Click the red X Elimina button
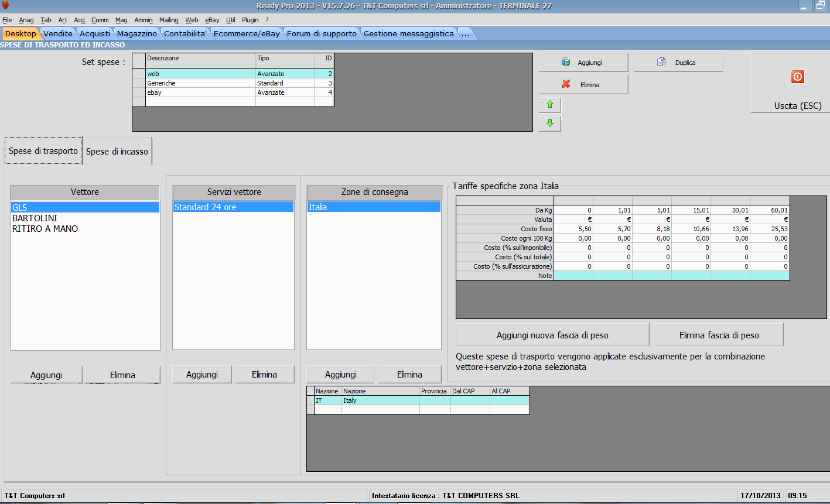The width and height of the screenshot is (830, 504). 583,85
